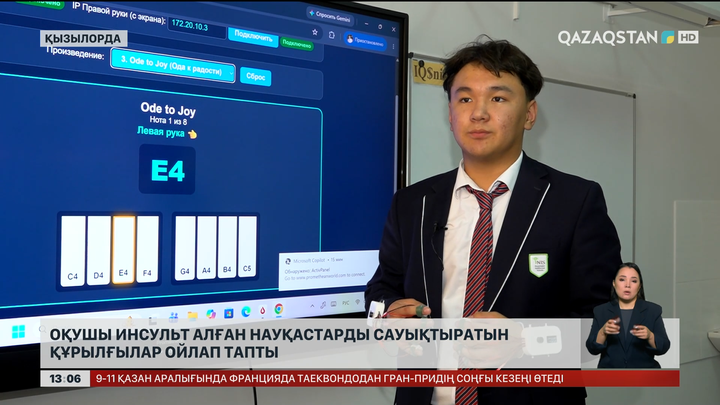Click the Сброс reset button
This screenshot has height=405, width=720.
(255, 76)
